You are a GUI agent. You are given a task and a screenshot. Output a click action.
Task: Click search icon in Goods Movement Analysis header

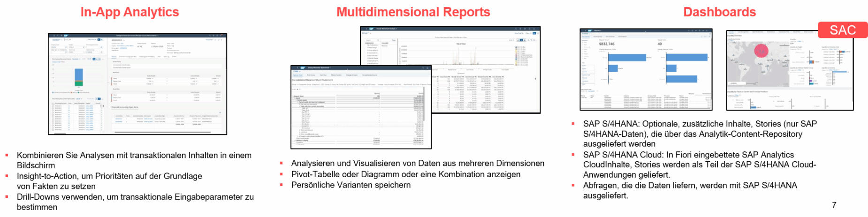[515, 29]
